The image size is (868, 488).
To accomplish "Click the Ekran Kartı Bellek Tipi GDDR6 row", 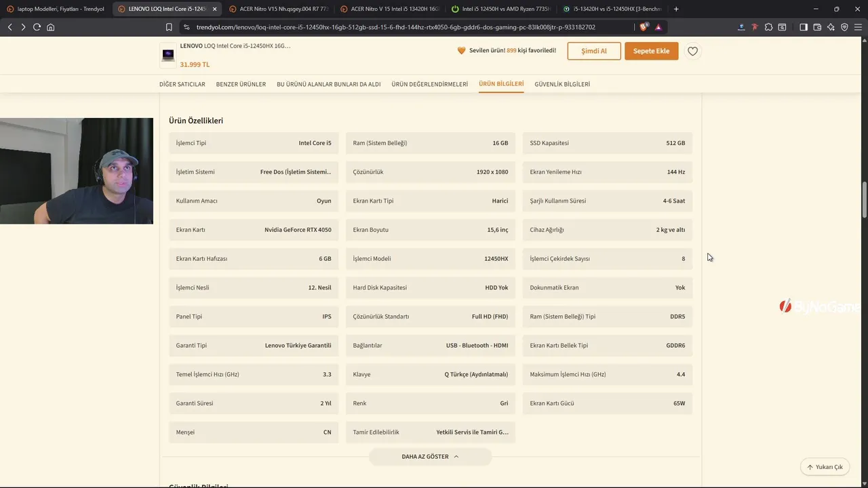I will [x=608, y=346].
